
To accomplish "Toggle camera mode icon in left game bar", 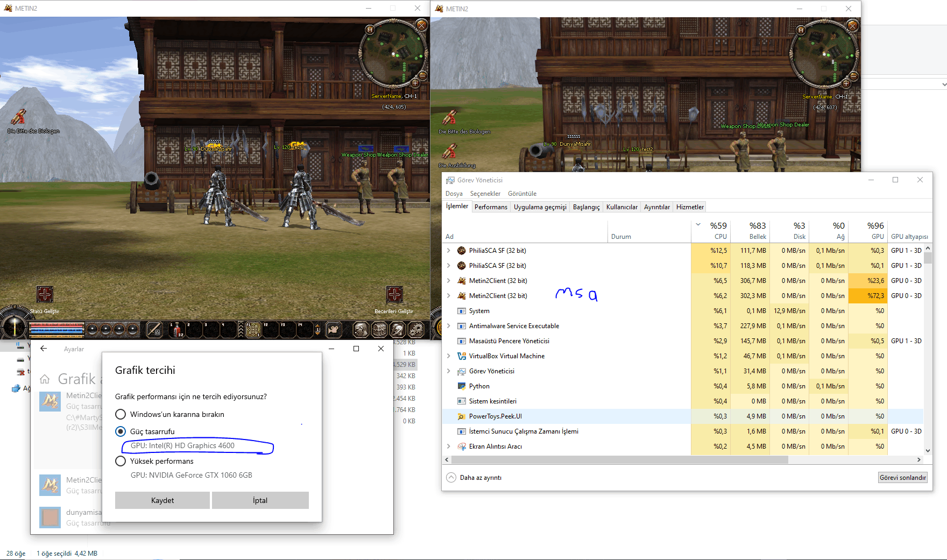I will click(x=334, y=329).
